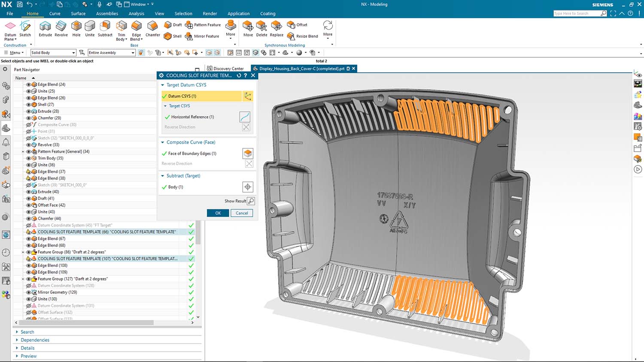Open the Move face tool
This screenshot has width=644, height=362.
pos(248,28)
